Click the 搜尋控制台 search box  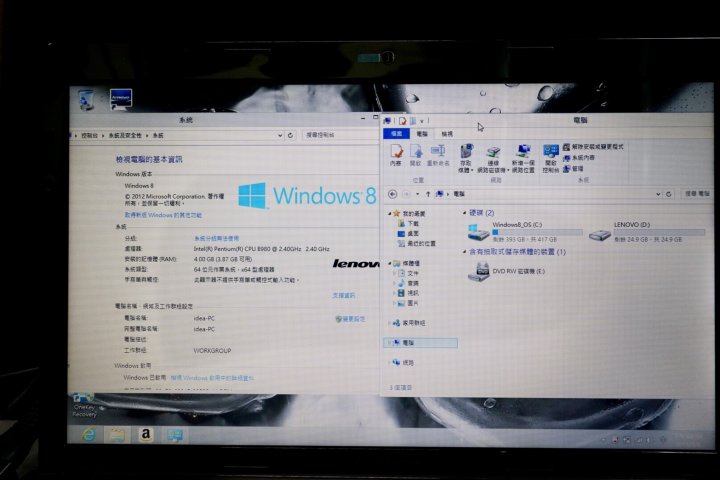339,135
